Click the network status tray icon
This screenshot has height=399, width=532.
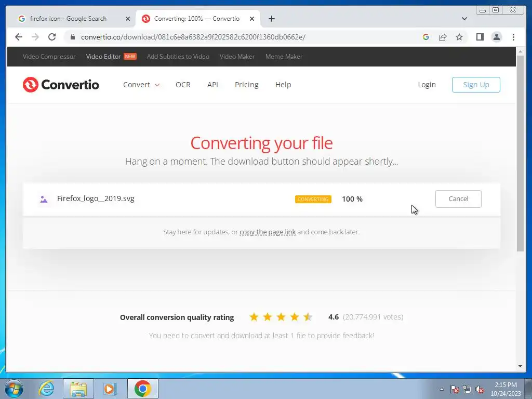pyautogui.click(x=467, y=389)
